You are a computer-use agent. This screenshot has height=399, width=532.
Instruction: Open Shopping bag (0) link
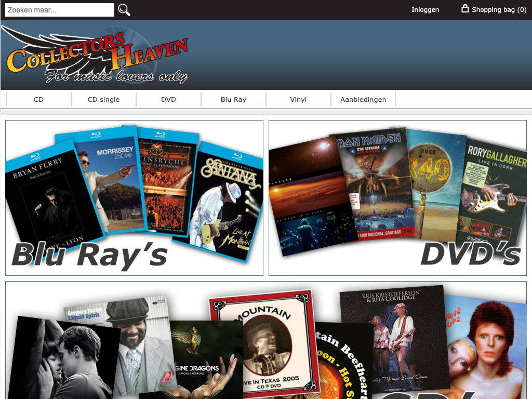(499, 10)
